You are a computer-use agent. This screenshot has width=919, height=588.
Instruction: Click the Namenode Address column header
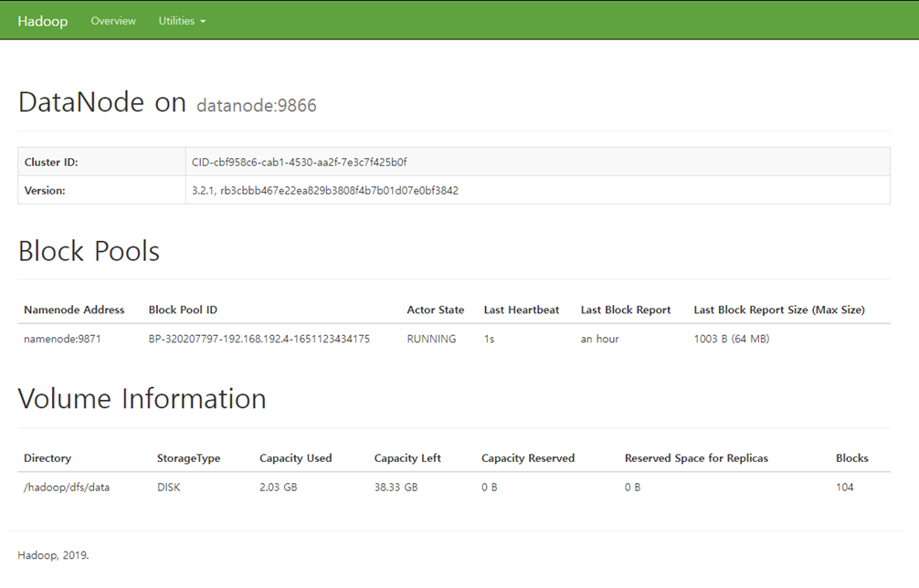[x=74, y=310]
